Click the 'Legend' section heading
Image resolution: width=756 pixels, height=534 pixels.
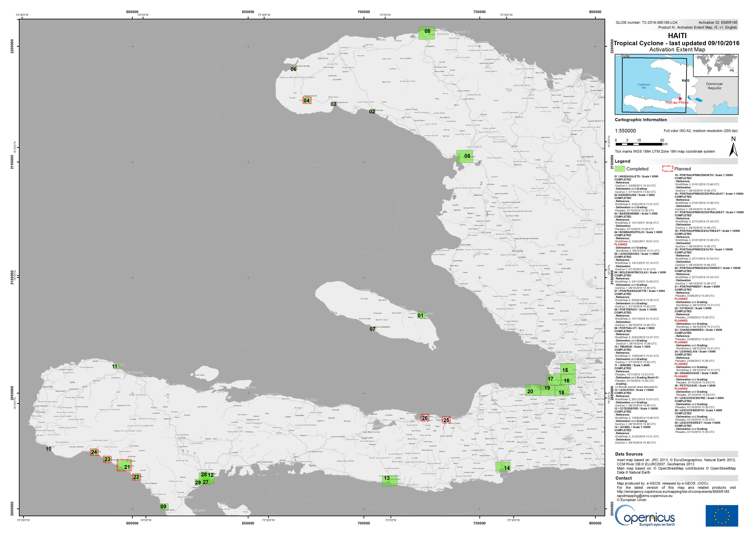pyautogui.click(x=622, y=161)
